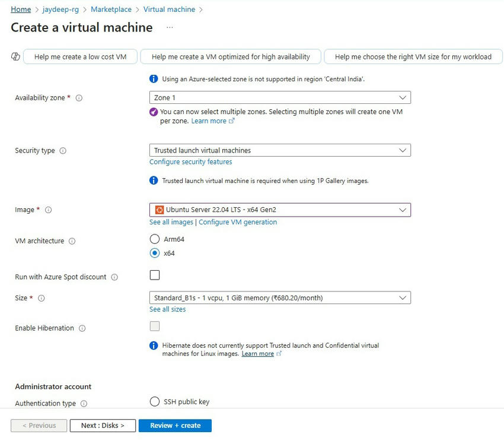
Task: Open Marketplace from the breadcrumb trail
Action: tap(111, 9)
